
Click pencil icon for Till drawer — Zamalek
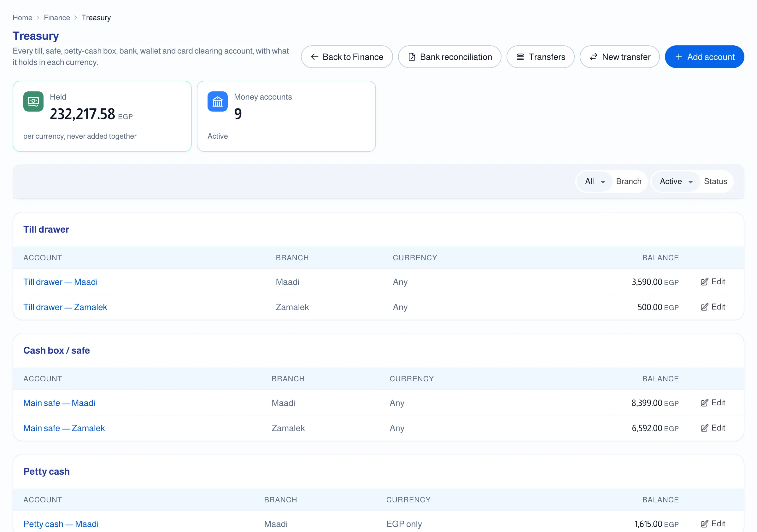point(704,307)
